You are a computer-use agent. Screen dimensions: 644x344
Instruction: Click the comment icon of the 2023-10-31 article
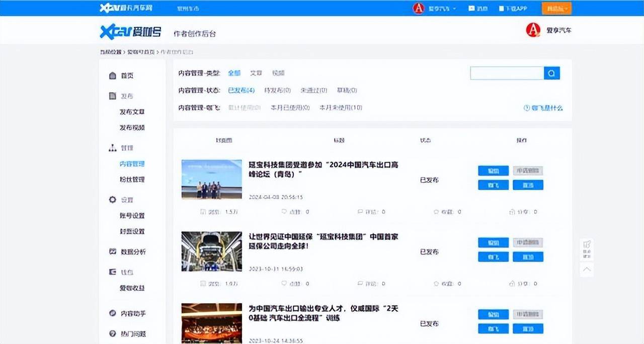pyautogui.click(x=360, y=284)
